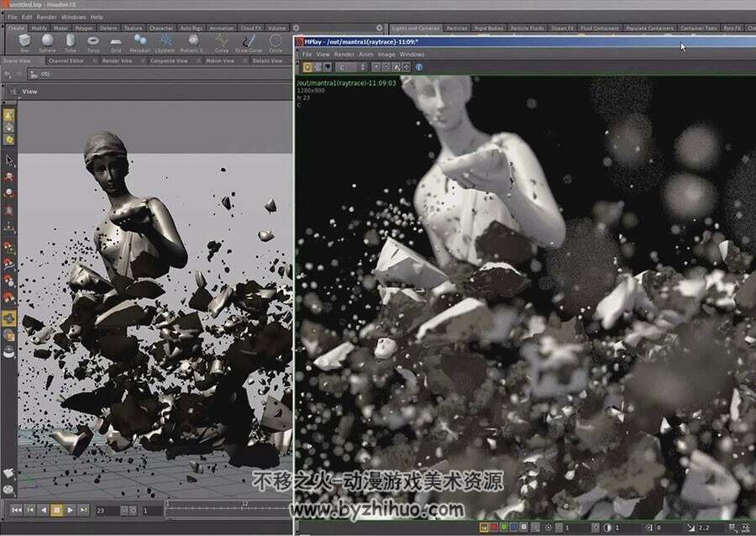Switch to the Ocean FX shelf tab

click(562, 28)
